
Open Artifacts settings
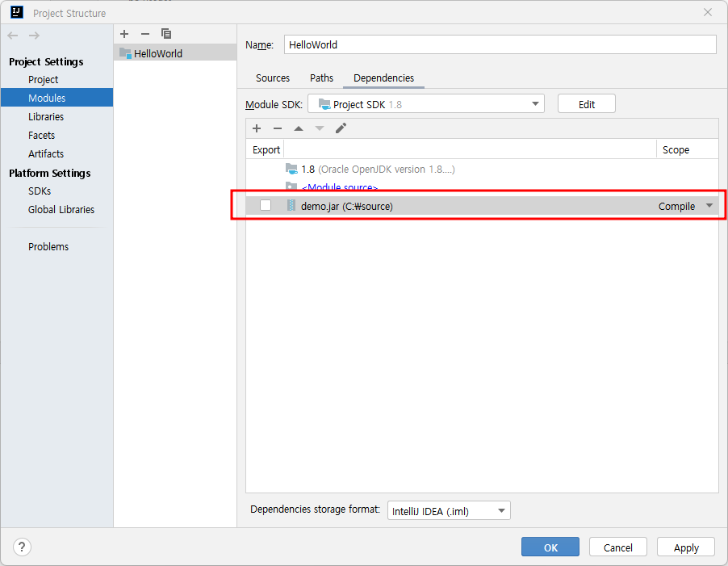(46, 153)
